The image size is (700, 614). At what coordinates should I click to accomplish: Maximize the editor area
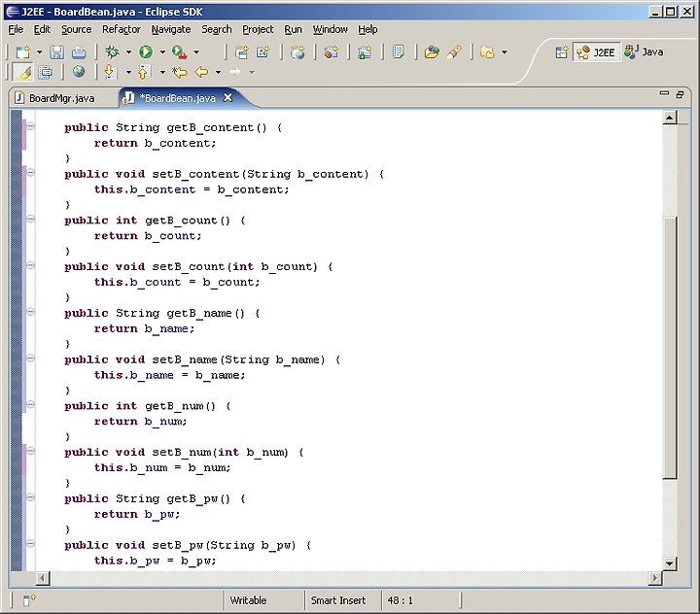680,94
